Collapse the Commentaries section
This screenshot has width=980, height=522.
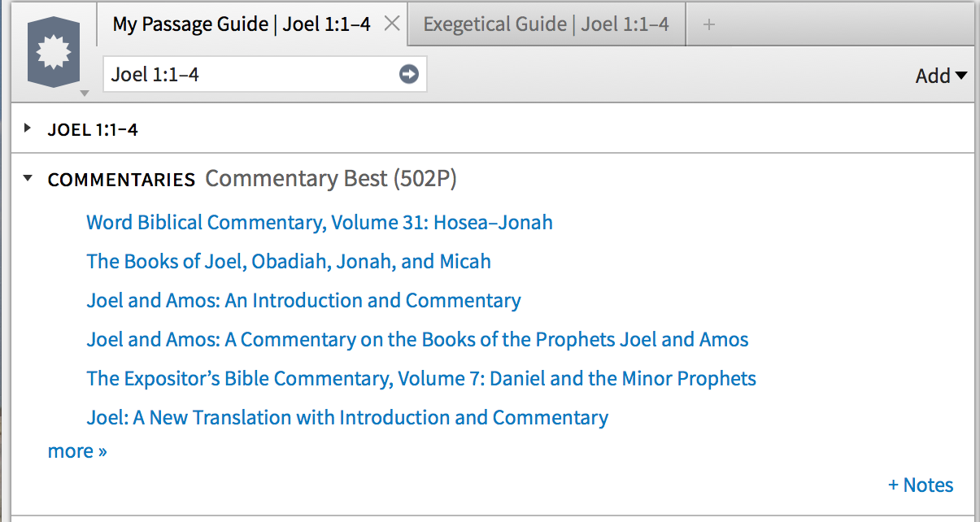tap(28, 178)
